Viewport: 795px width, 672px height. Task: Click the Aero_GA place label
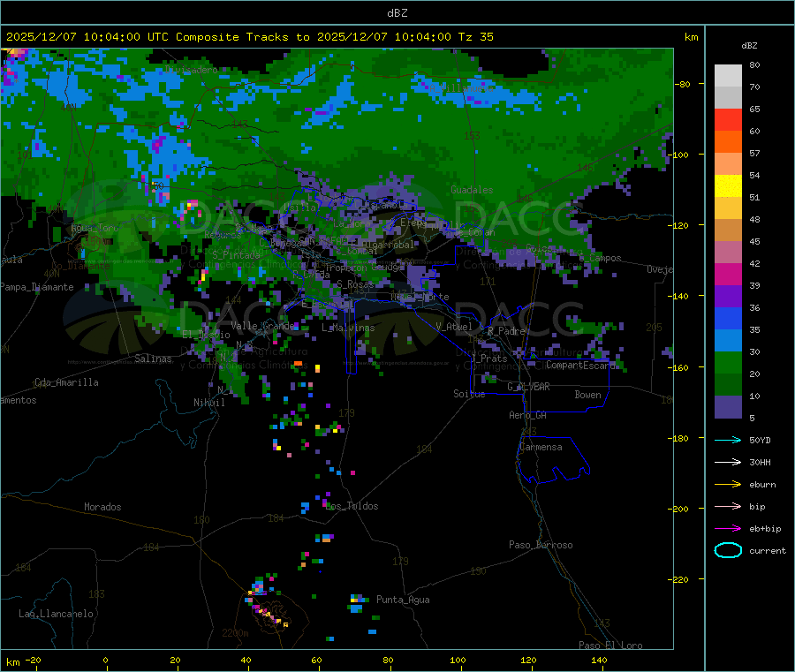[528, 415]
